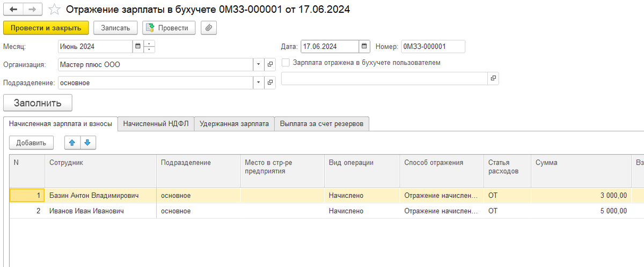Select Отражение начислен… in Базин's row
This screenshot has height=267, width=644.
(x=442, y=196)
